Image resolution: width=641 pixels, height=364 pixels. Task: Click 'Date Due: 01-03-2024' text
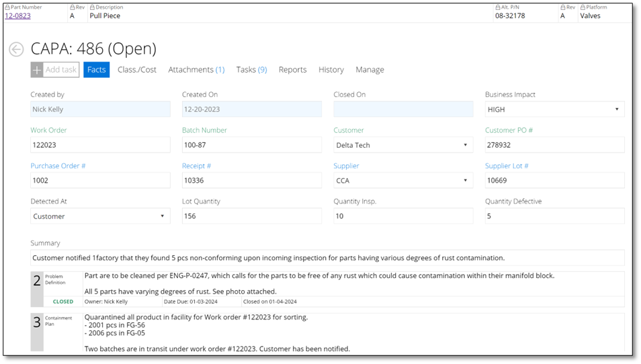(191, 302)
